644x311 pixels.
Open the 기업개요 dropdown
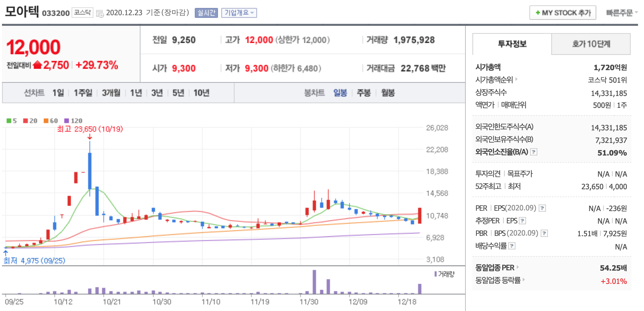239,13
